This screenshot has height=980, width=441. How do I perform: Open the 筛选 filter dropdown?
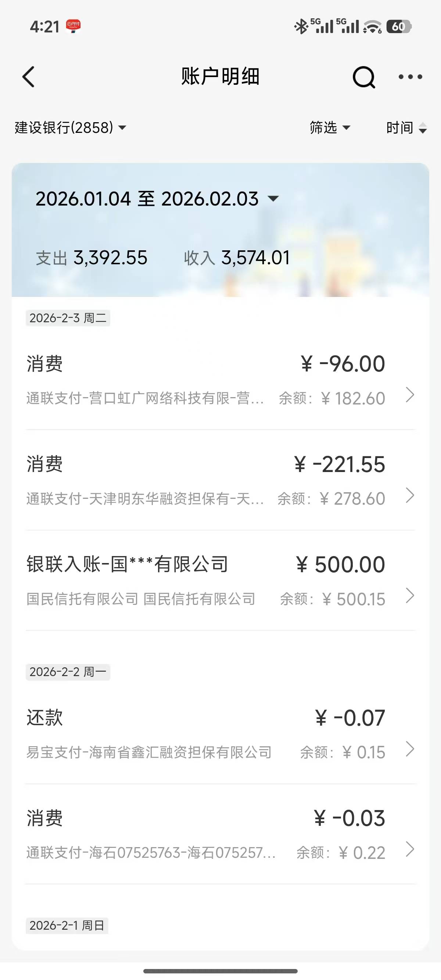(329, 128)
